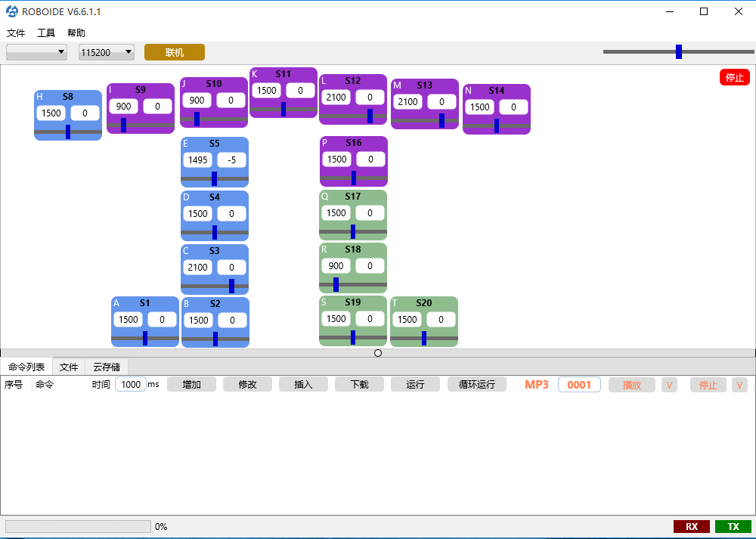
Task: Click the orange MP3 停止 button
Action: pos(708,385)
